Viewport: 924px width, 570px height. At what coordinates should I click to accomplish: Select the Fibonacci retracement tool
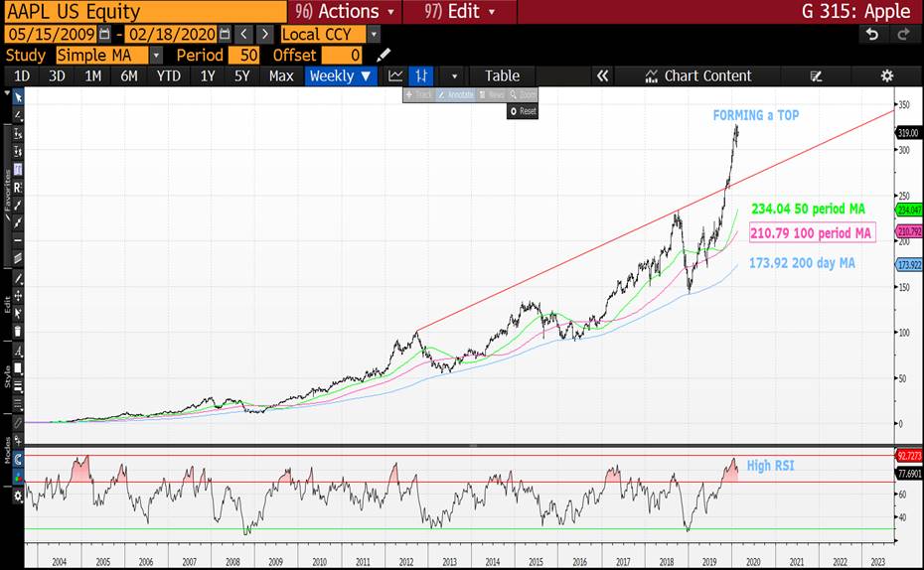pos(18,170)
